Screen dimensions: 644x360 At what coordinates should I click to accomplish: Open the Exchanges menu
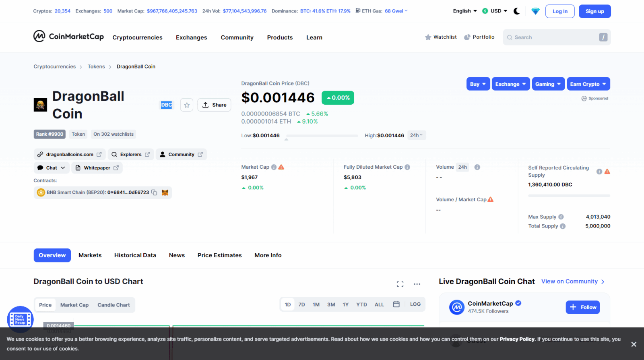[192, 37]
